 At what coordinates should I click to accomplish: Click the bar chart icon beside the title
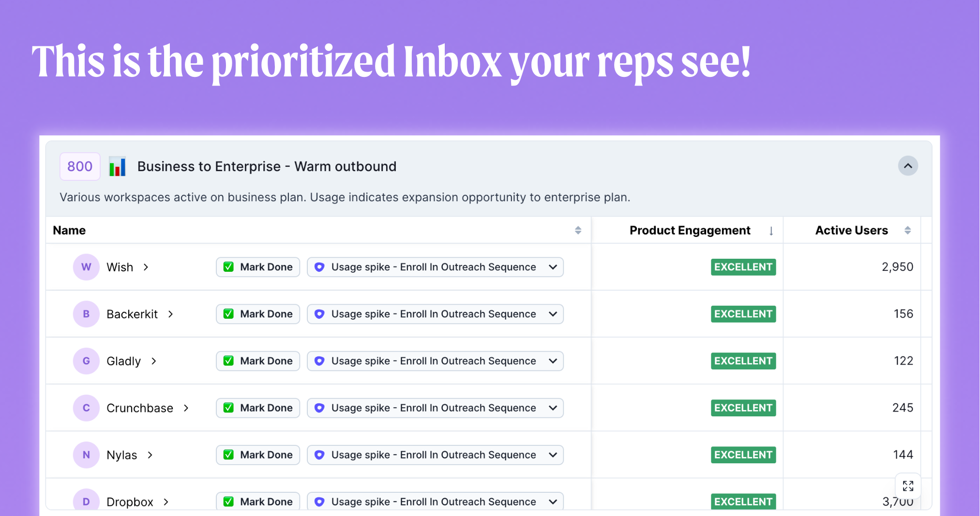click(x=118, y=166)
